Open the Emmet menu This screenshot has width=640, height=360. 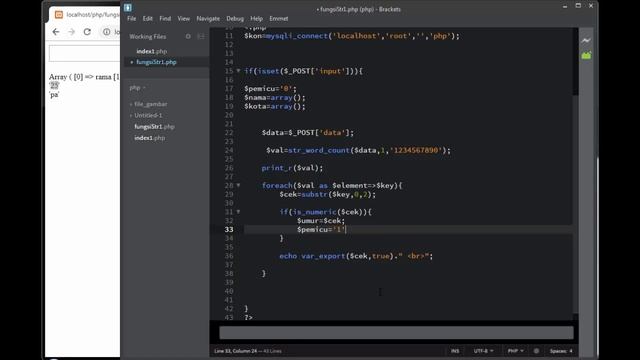(278, 19)
